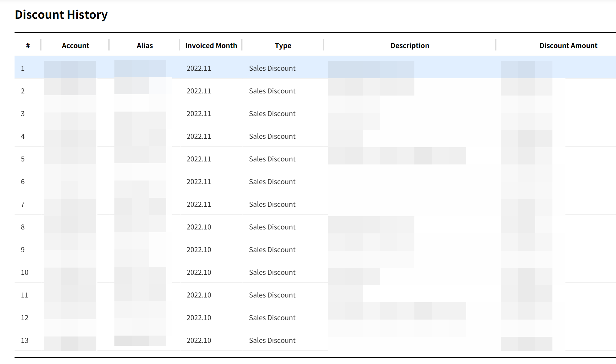Click 2022.11 in row 6
The width and height of the screenshot is (616, 364).
[199, 182]
